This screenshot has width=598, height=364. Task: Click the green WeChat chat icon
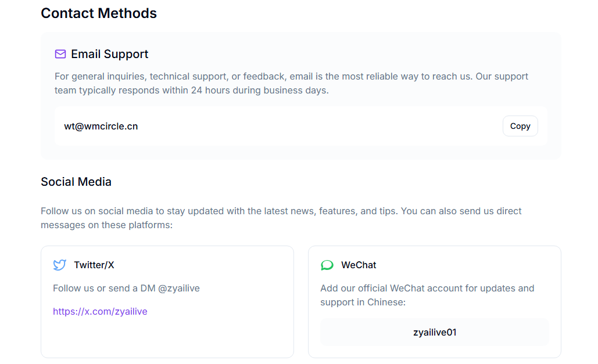point(327,265)
